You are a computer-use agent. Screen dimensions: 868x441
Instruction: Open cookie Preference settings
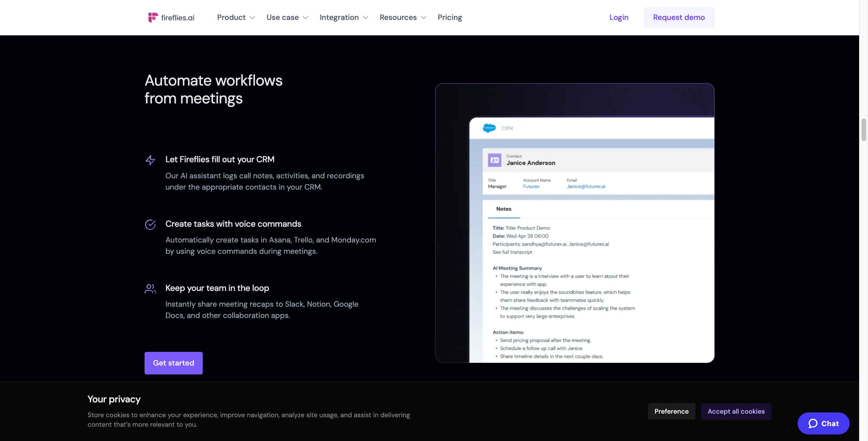pos(671,411)
